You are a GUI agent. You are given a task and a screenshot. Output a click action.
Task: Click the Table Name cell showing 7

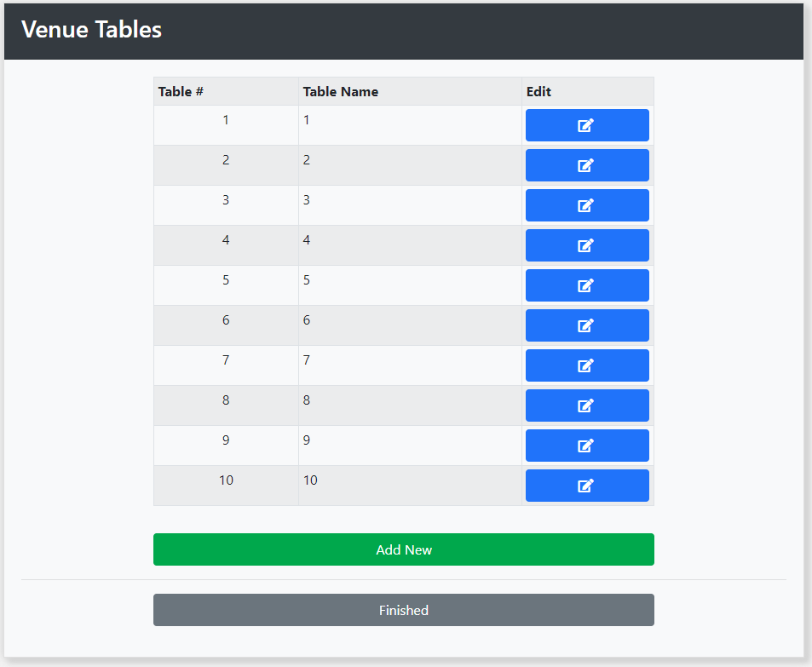[410, 365]
